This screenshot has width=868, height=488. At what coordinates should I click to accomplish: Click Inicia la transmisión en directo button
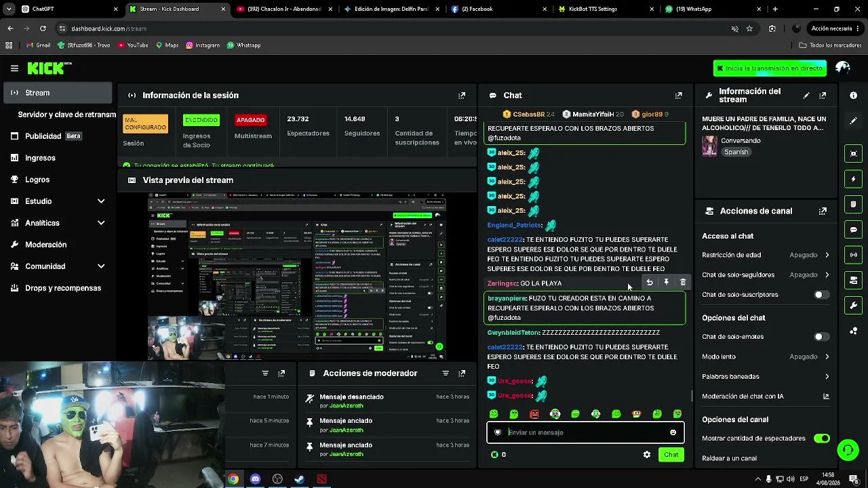(x=770, y=68)
